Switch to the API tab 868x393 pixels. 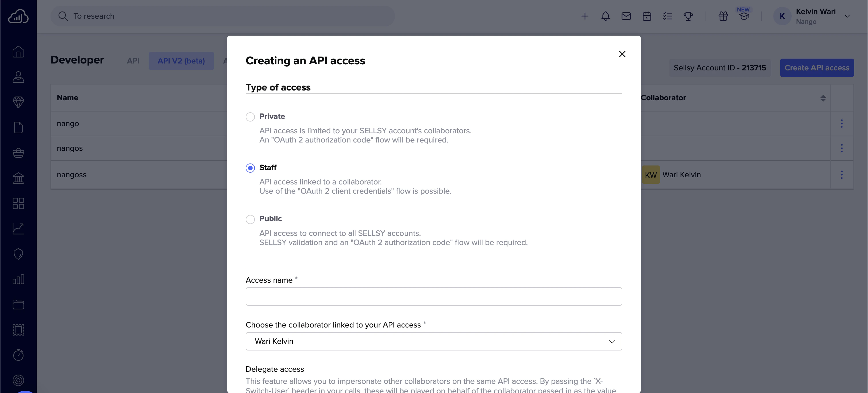[133, 61]
